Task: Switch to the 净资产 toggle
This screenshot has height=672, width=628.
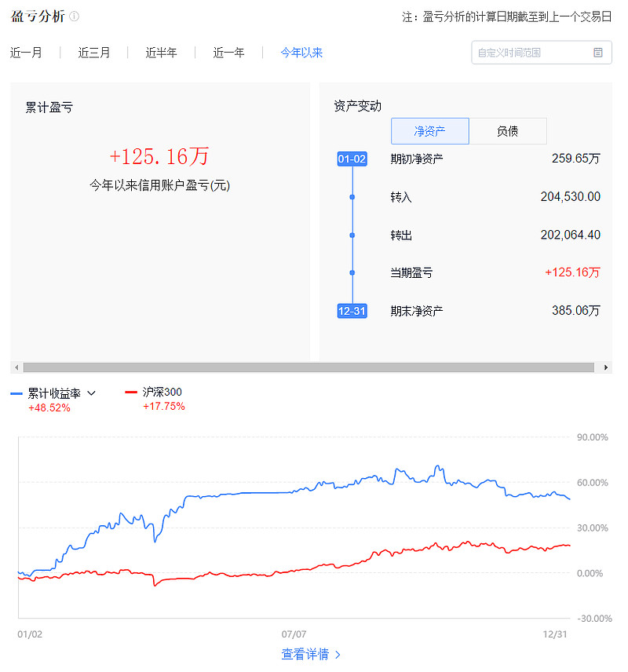Action: point(429,131)
